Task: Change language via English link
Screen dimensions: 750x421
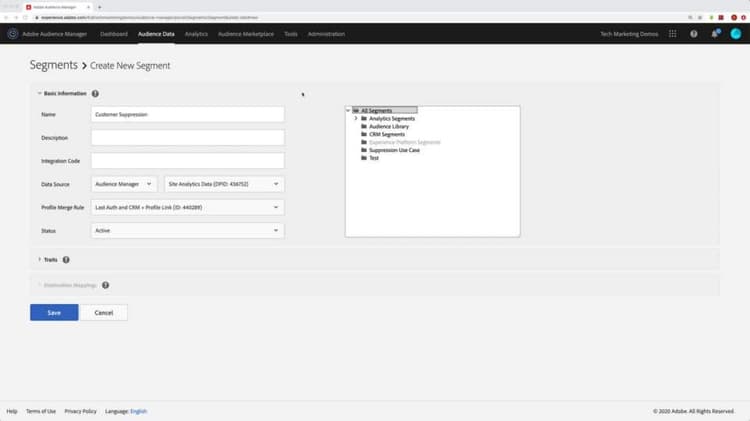Action: pos(139,411)
